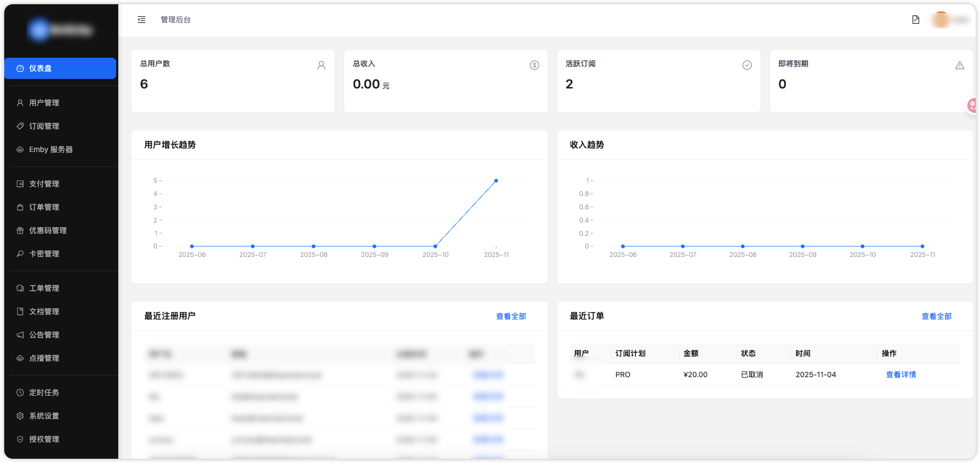The width and height of the screenshot is (980, 463).
Task: Click the floating pink widget at right edge
Action: [973, 105]
